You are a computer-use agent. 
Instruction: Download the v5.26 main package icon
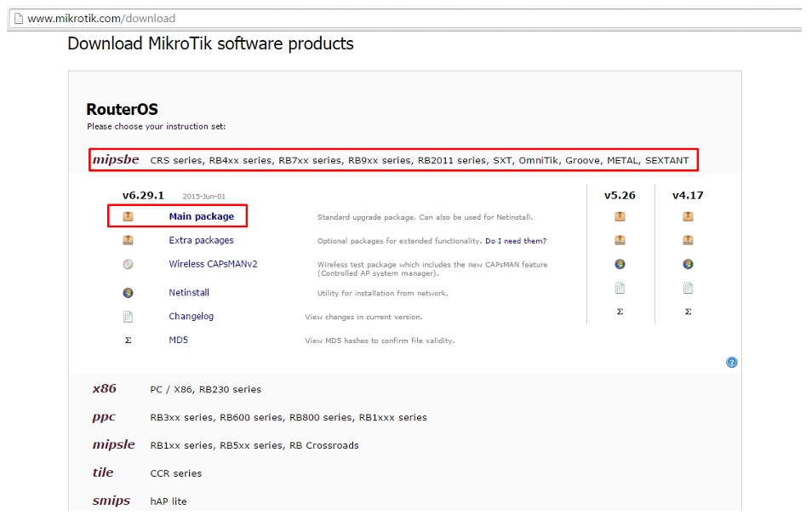(x=620, y=216)
